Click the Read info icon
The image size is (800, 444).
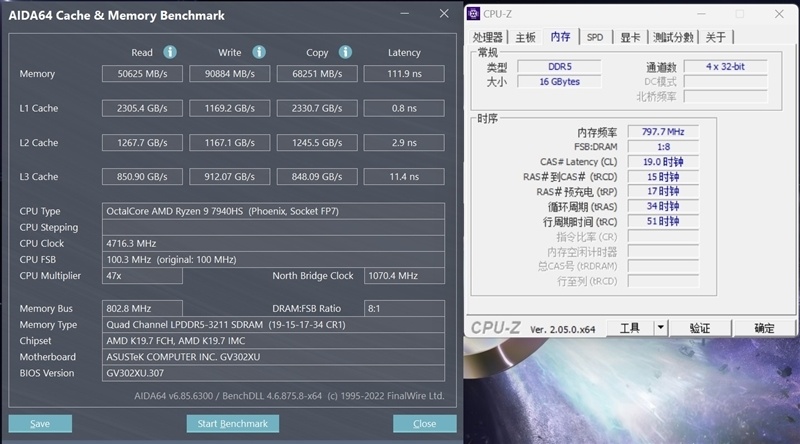point(170,52)
